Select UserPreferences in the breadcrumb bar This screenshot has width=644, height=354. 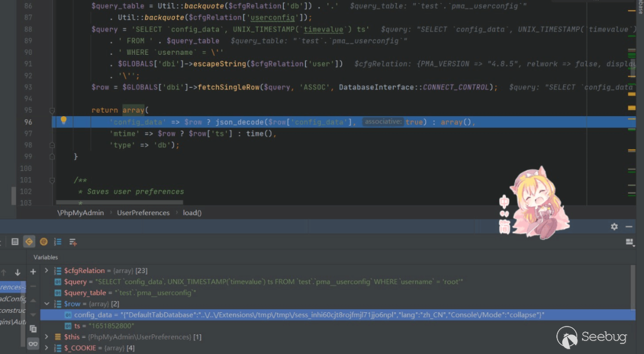point(143,213)
